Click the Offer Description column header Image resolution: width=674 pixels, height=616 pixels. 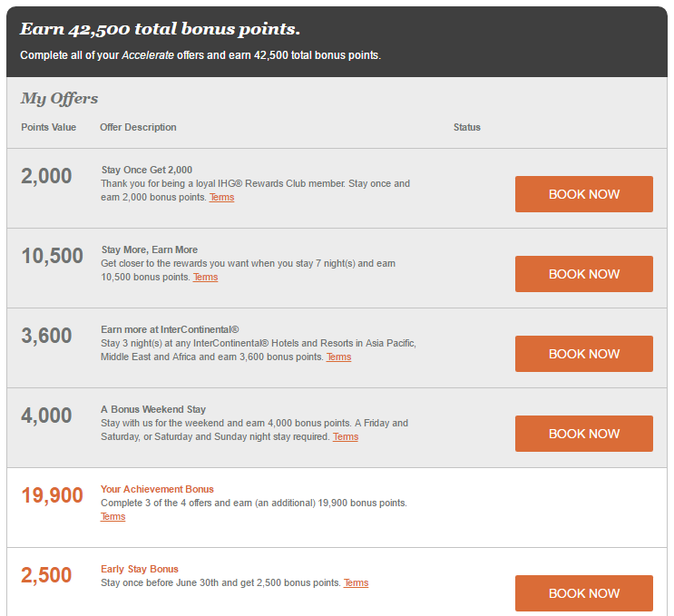138,127
